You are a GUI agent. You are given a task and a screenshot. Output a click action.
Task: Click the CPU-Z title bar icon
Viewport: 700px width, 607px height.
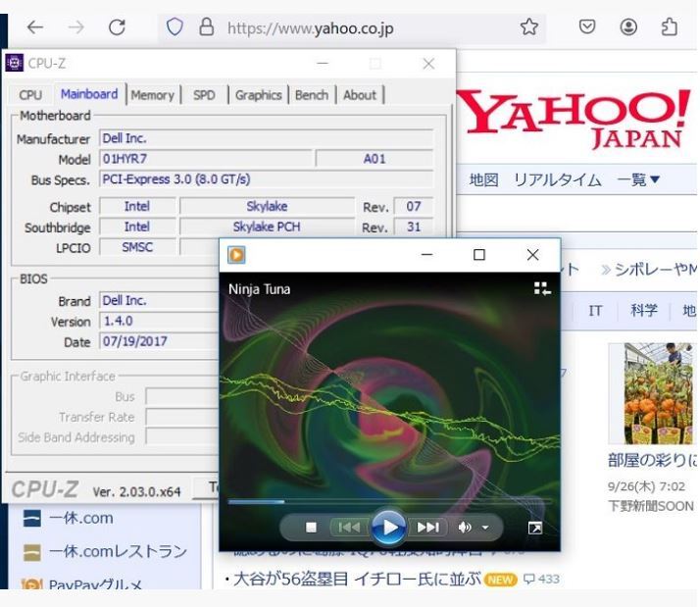(15, 63)
